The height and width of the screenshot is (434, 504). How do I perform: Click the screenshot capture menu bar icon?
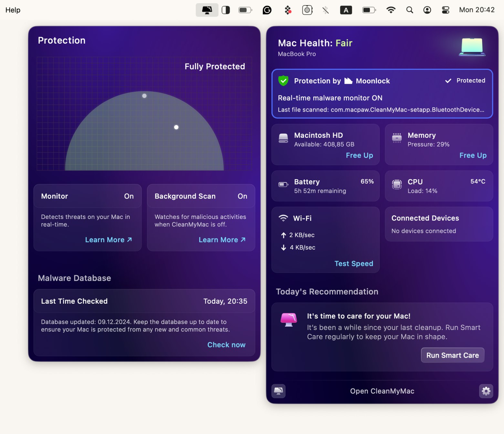307,10
